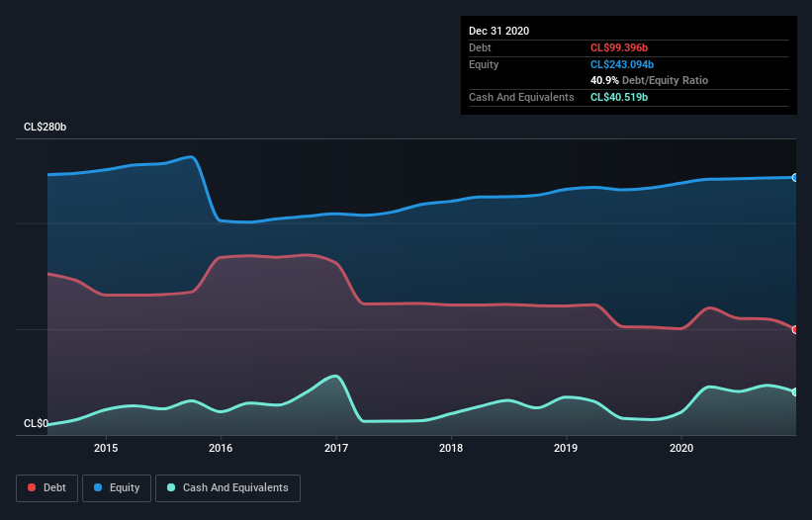
Task: Click the blue Equity legend dot
Action: 98,487
